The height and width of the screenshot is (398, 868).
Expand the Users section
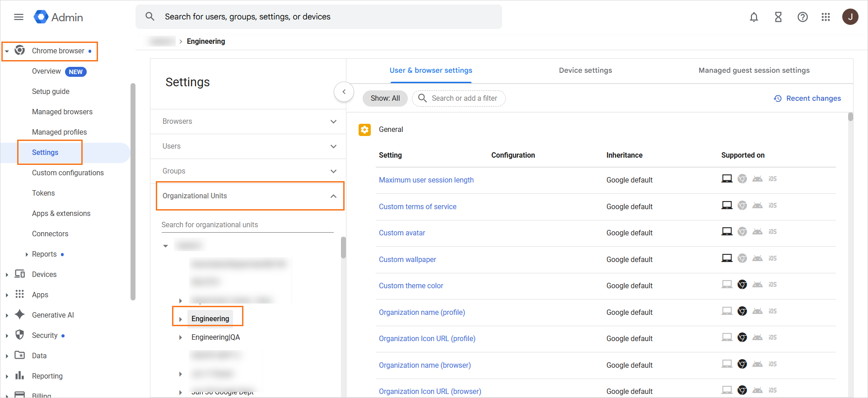248,146
